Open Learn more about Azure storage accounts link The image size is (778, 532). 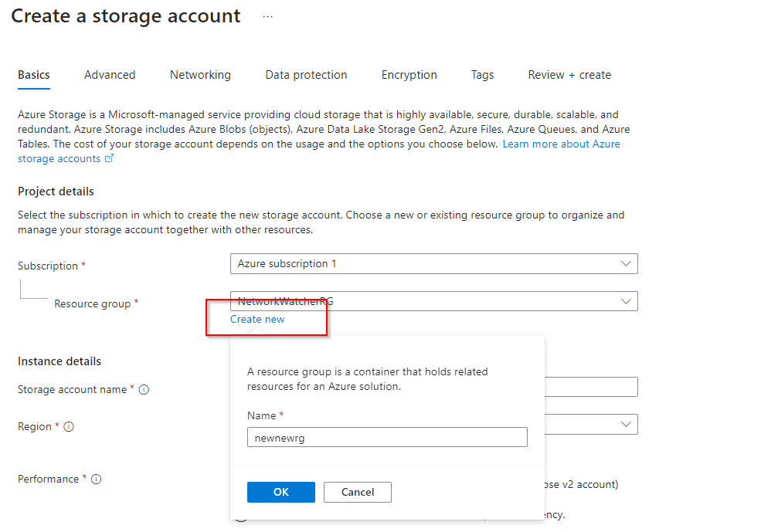pos(561,144)
